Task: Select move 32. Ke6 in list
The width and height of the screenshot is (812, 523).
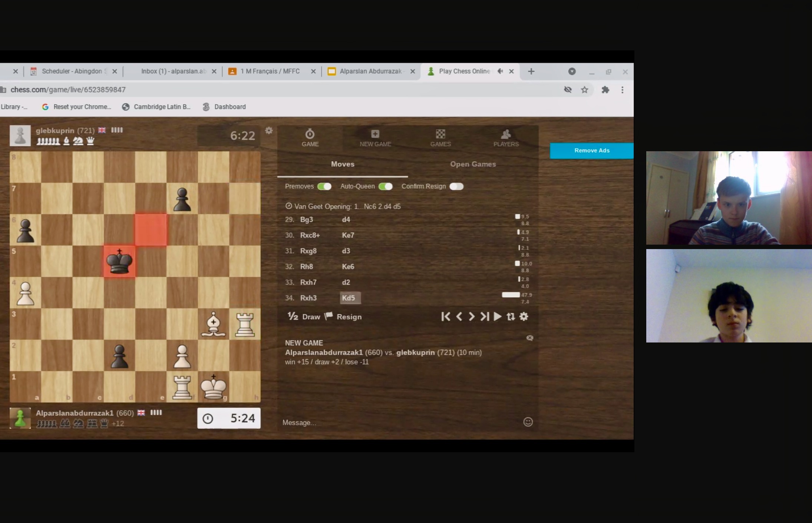Action: coord(348,267)
